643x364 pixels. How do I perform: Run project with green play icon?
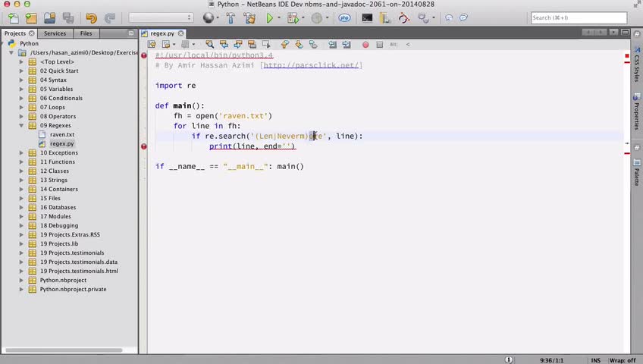pos(269,17)
